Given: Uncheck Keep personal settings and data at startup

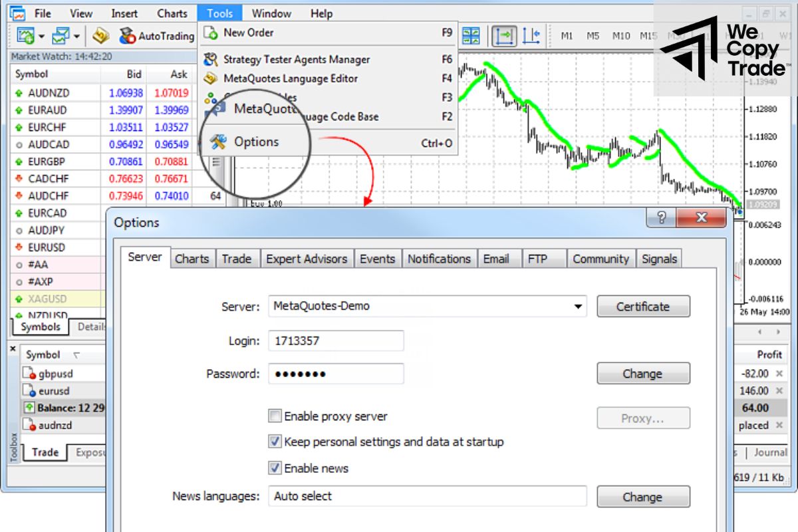Looking at the screenshot, I should (275, 442).
